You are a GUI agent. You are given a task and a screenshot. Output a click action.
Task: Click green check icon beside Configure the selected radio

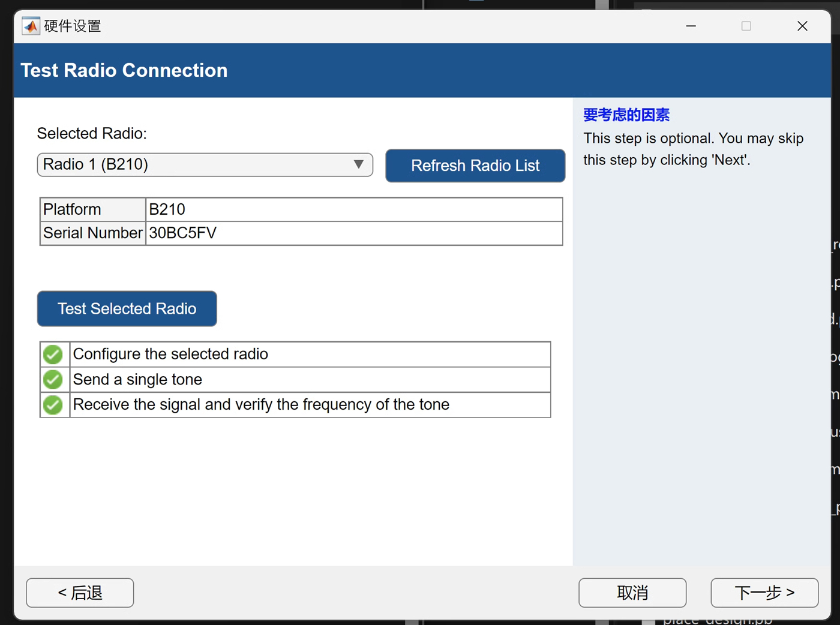(53, 354)
